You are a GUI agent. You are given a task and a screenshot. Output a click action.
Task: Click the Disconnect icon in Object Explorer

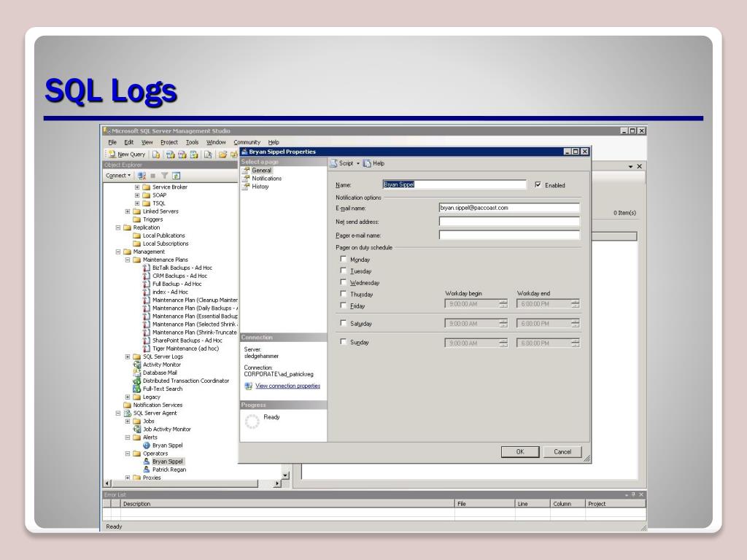(142, 176)
